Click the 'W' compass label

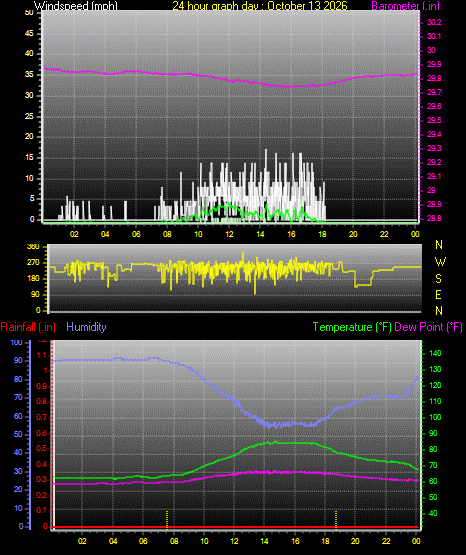pyautogui.click(x=440, y=262)
